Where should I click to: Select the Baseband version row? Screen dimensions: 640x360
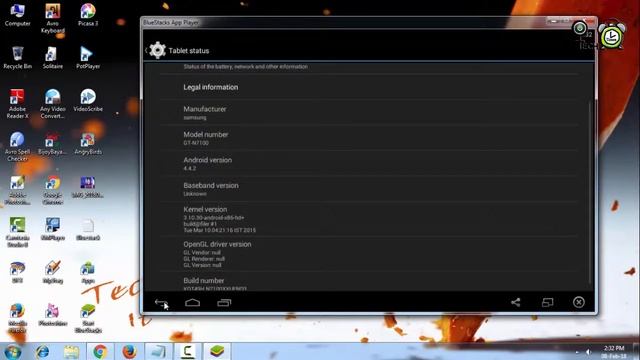369,189
